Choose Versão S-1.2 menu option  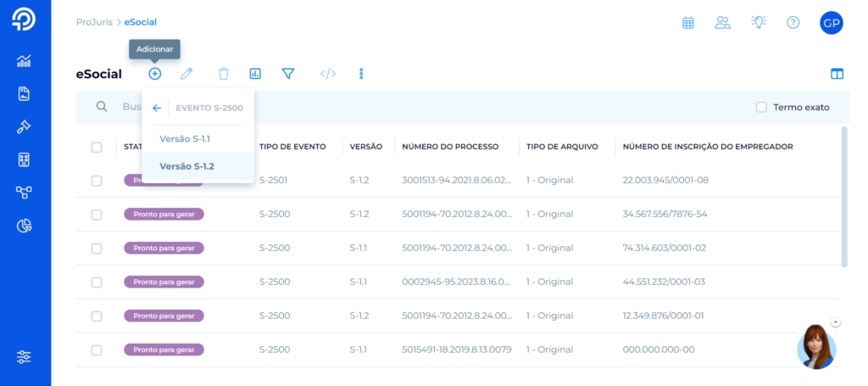(x=186, y=166)
